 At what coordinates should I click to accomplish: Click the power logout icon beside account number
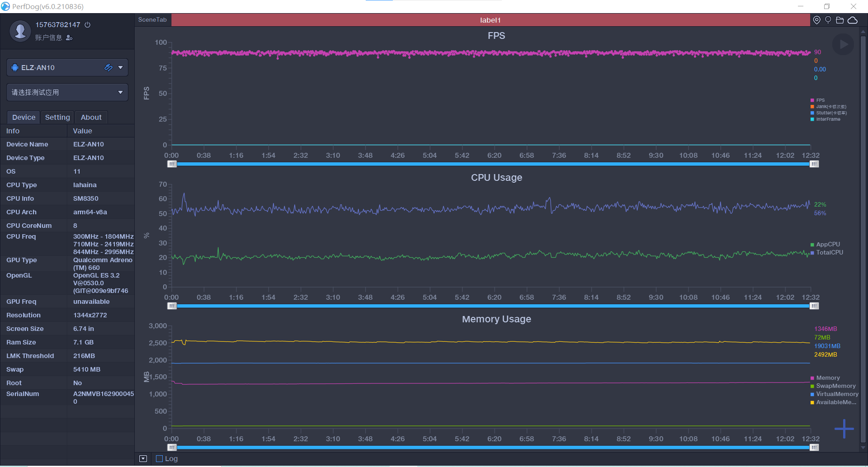(x=88, y=25)
